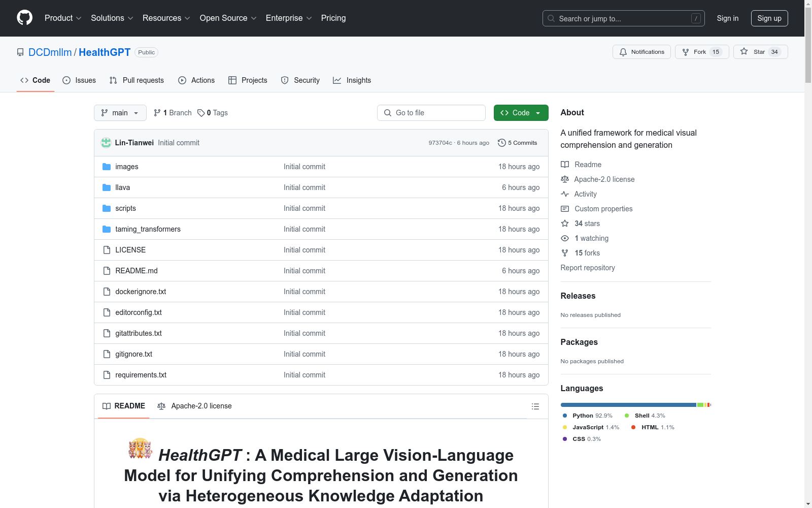Screen dimensions: 812x508
Task: Open the Pricing link
Action: (x=333, y=18)
